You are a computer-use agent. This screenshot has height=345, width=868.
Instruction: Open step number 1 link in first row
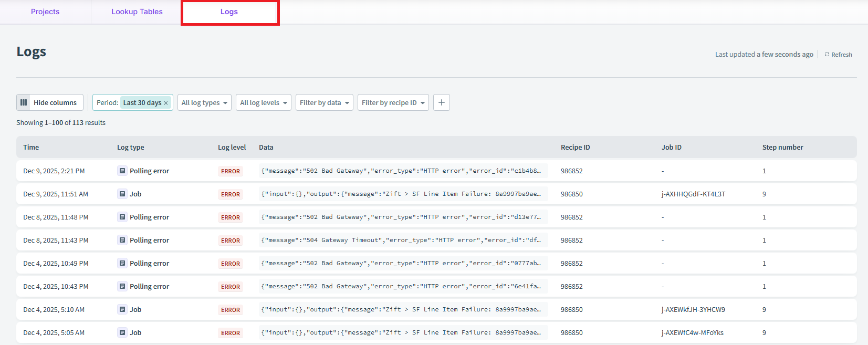[x=764, y=171]
